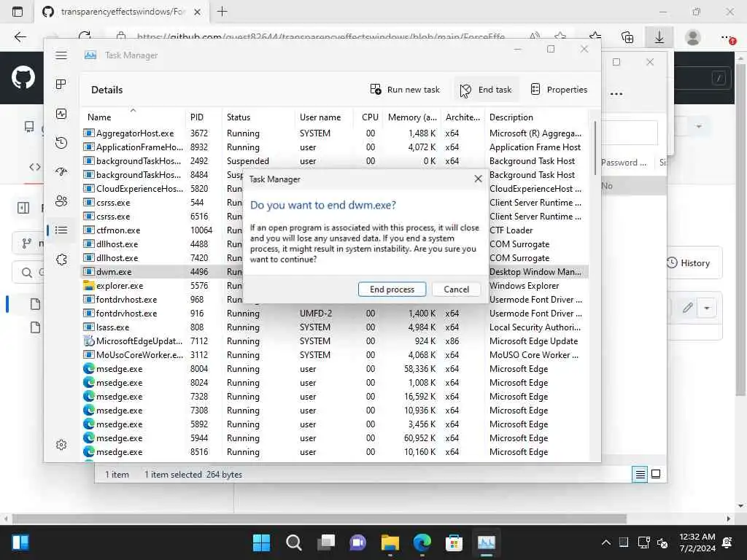Sort by Memory column header

pos(412,117)
